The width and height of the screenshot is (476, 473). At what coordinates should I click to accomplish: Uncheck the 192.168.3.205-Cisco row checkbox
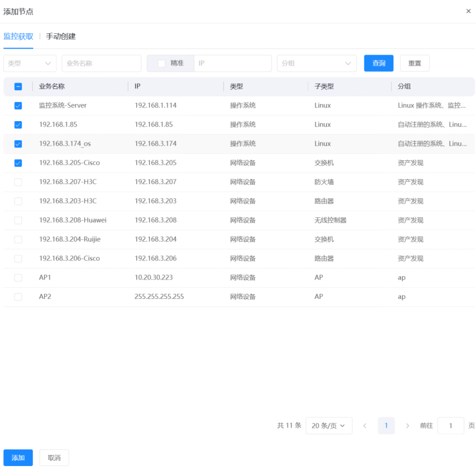pos(18,163)
